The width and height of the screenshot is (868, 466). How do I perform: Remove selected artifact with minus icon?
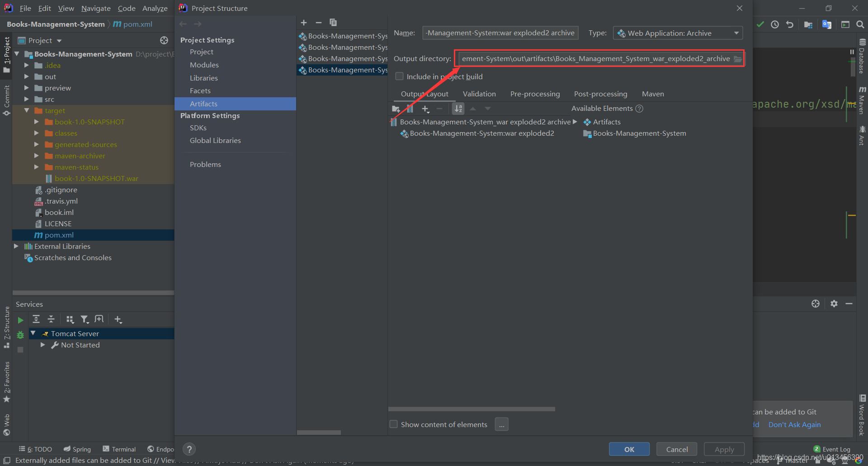(x=318, y=23)
